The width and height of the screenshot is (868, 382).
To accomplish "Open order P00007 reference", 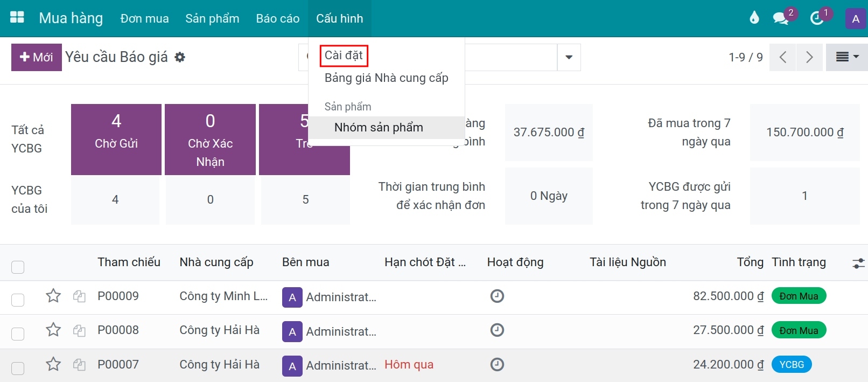I will (x=118, y=365).
